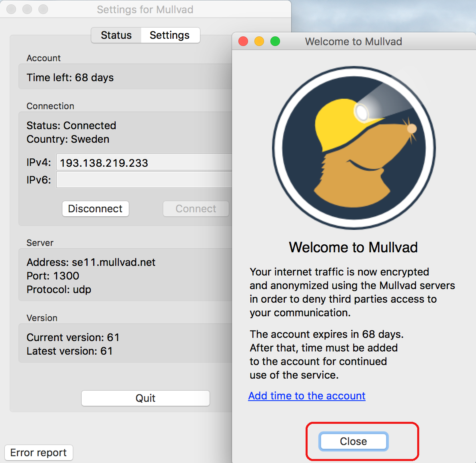Click the IPv4 address field
Viewport: 476px width, 463px height.
coord(144,163)
